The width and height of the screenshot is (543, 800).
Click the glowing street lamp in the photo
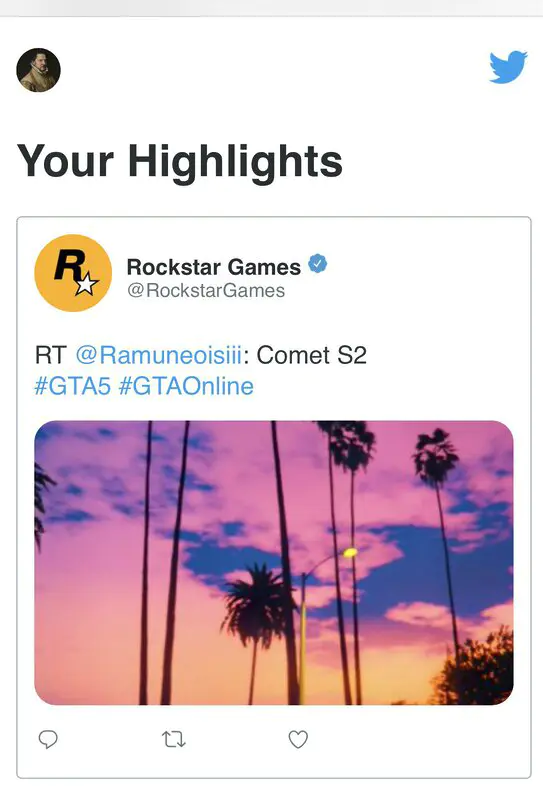(350, 552)
